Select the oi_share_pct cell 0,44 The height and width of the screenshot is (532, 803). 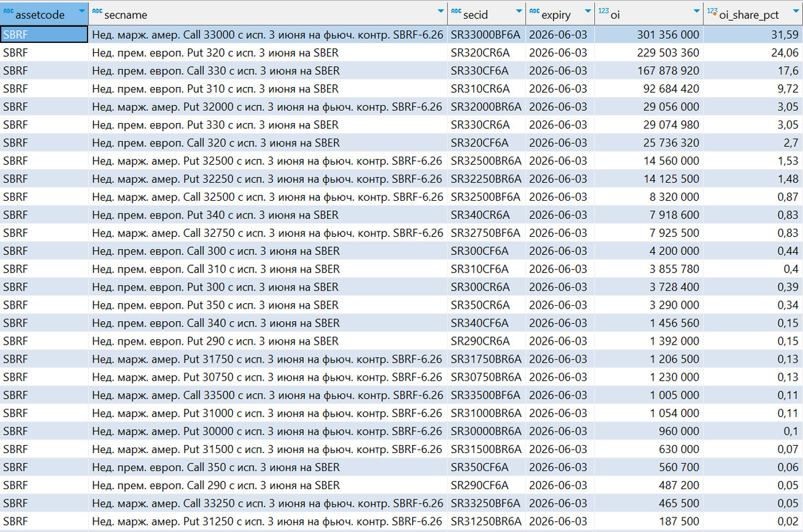coord(753,251)
